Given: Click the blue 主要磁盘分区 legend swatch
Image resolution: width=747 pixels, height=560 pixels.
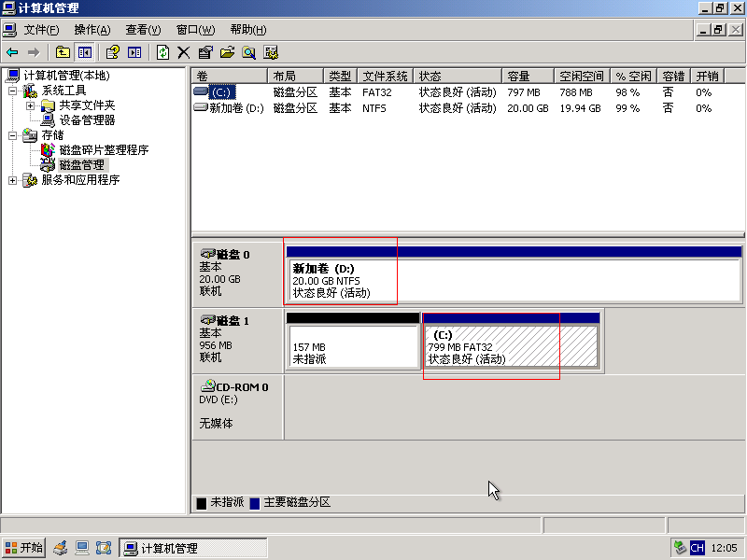Looking at the screenshot, I should point(255,503).
